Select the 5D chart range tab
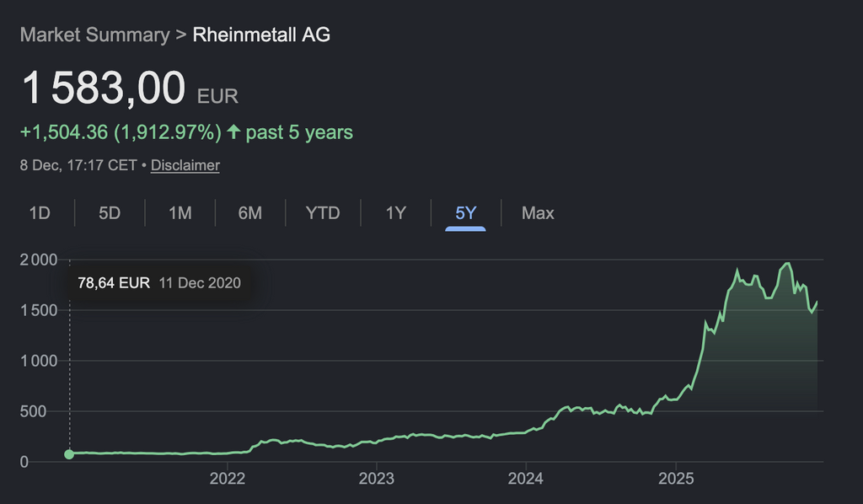 tap(110, 213)
